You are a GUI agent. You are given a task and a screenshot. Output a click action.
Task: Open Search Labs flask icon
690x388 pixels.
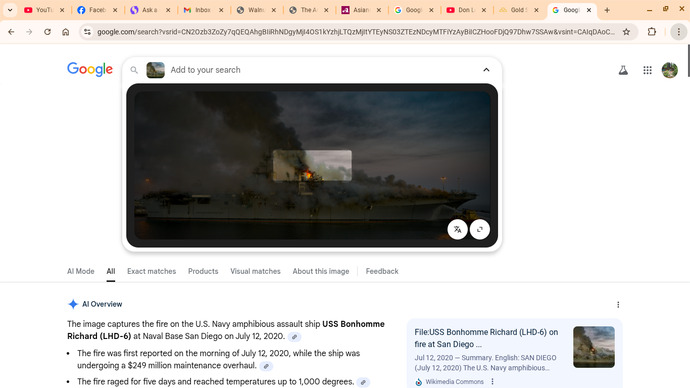pos(623,70)
